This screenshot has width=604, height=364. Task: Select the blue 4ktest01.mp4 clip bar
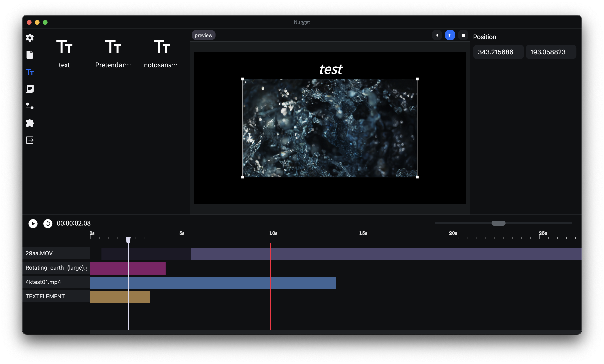coord(213,283)
